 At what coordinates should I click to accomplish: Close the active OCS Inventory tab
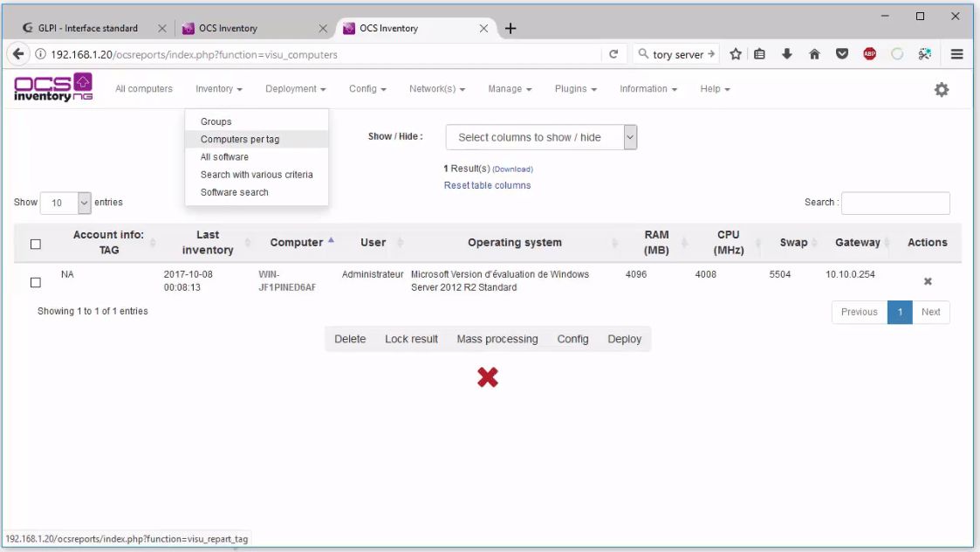pos(483,28)
